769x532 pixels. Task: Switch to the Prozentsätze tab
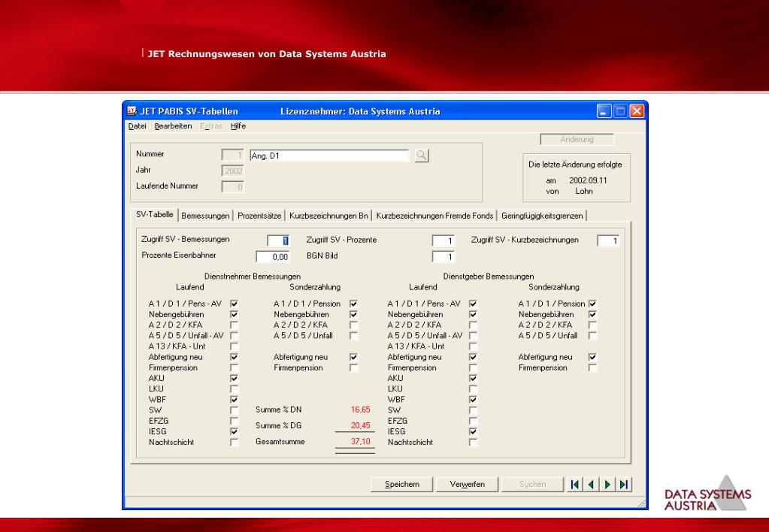(259, 216)
